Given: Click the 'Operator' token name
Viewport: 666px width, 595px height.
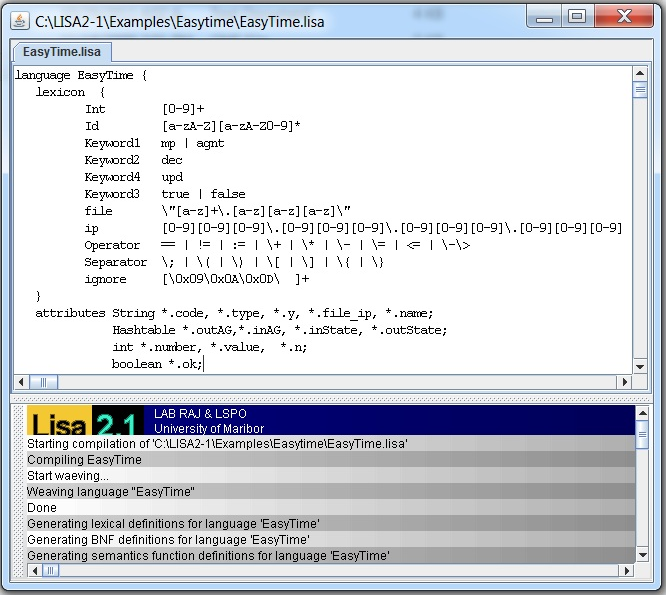Looking at the screenshot, I should 112,245.
